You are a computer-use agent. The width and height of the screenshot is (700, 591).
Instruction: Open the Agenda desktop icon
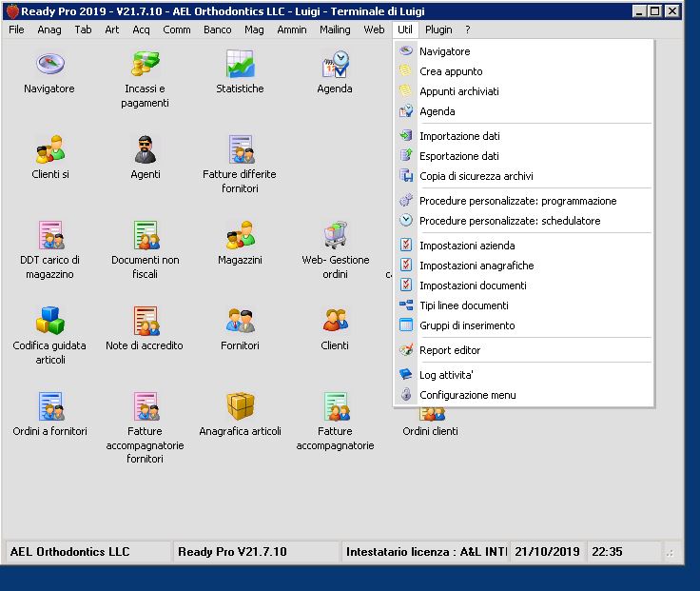336,65
